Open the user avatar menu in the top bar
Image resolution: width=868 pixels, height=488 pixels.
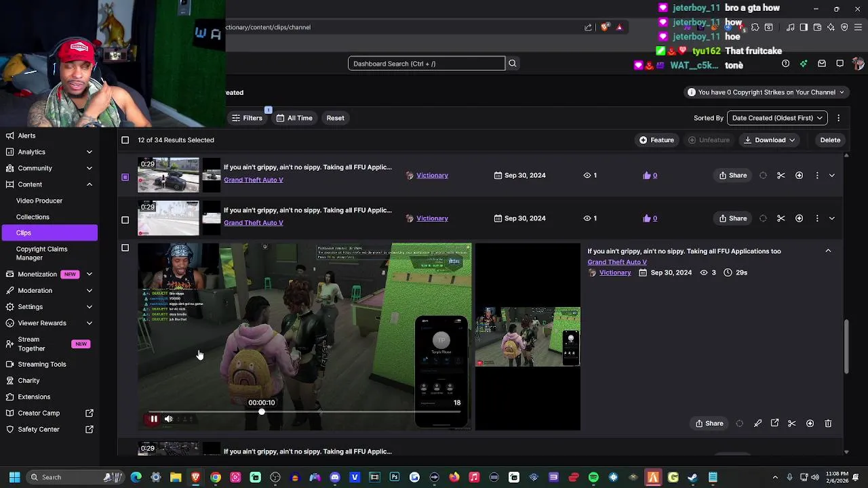[859, 64]
